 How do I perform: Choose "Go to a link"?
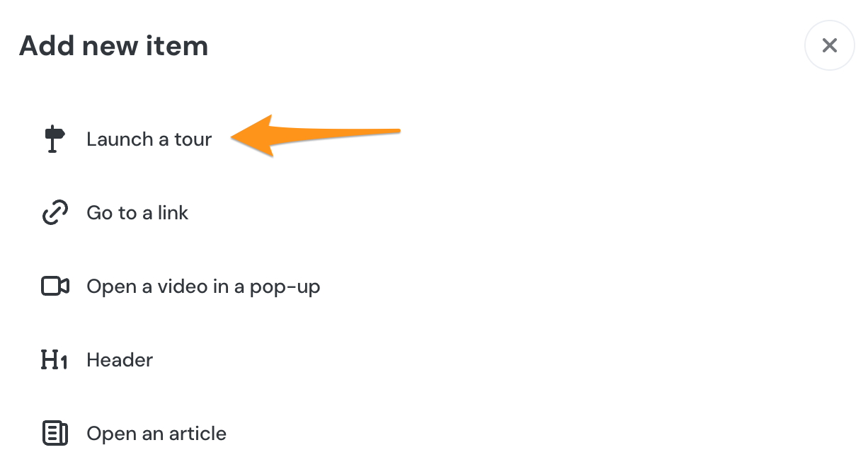[x=137, y=213]
